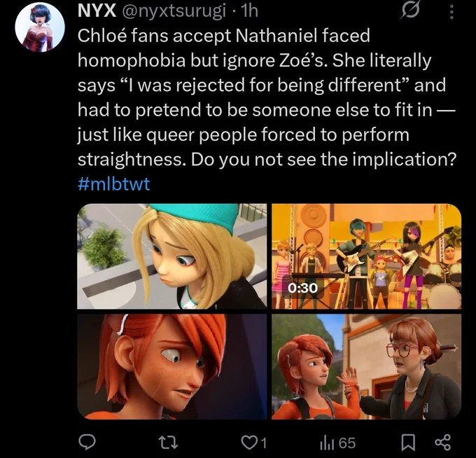This screenshot has width=476, height=458.
Task: Click the like count number 1
Action: coord(264,443)
